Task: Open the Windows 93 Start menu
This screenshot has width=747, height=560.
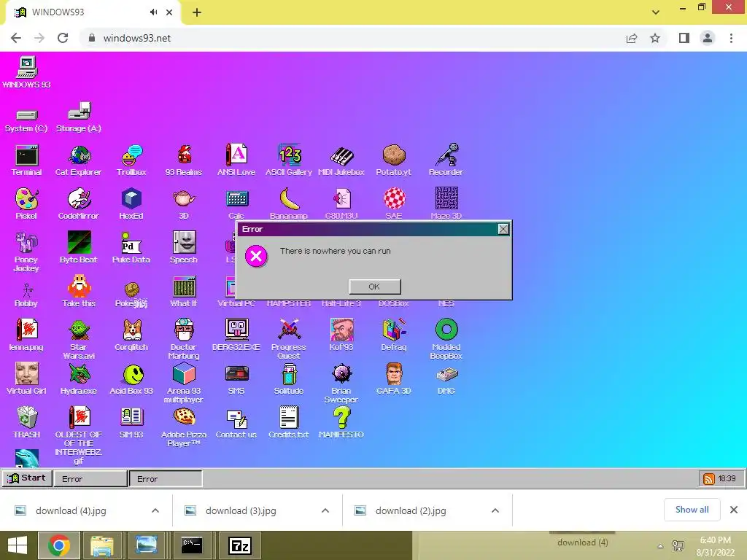Action: click(x=27, y=478)
